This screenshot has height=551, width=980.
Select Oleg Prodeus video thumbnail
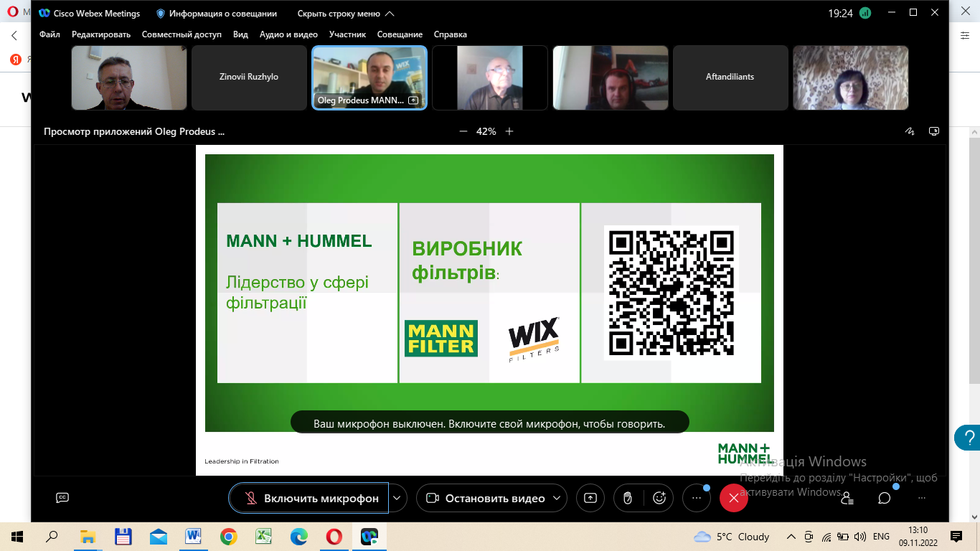(369, 77)
